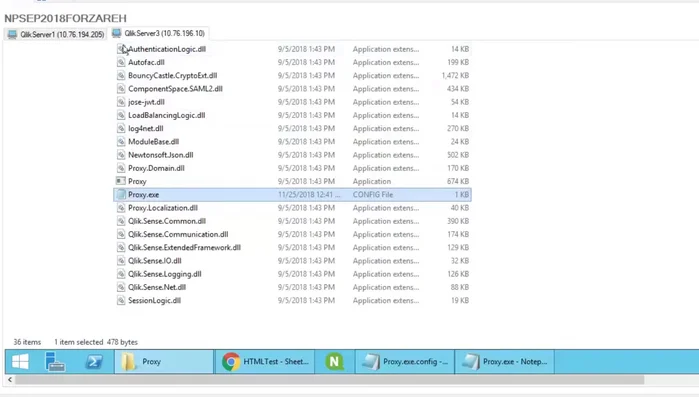Image resolution: width=699 pixels, height=397 pixels.
Task: Click the Qlik.Sense.Logging.dll file icon
Action: click(121, 274)
